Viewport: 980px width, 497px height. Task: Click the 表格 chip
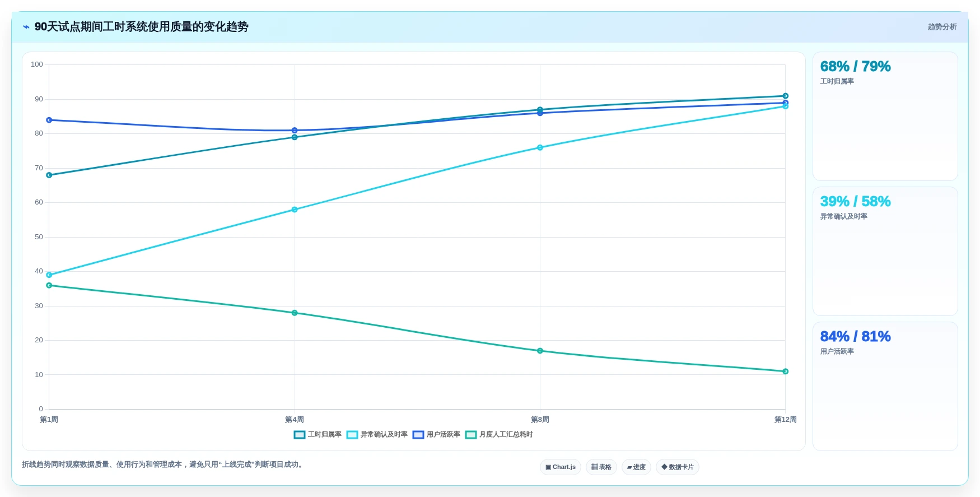[601, 467]
